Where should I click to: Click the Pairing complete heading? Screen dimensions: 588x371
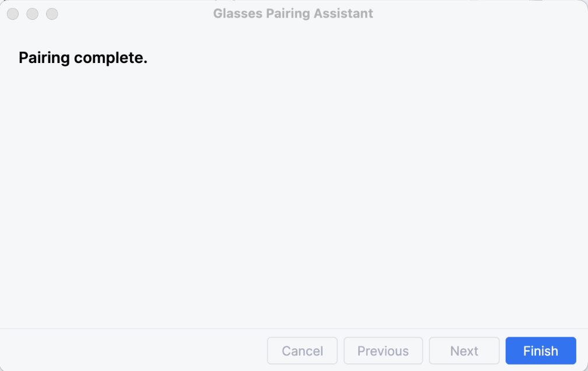click(83, 58)
